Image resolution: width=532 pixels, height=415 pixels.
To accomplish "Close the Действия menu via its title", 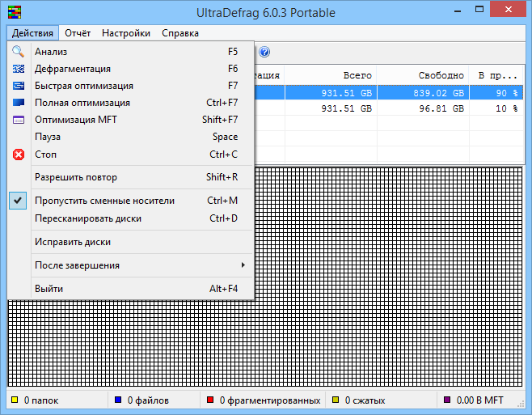I will (32, 33).
